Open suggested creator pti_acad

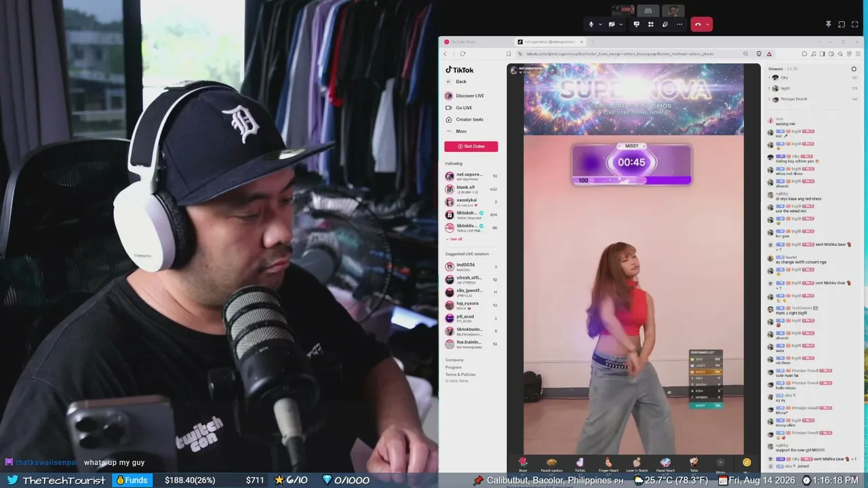(471, 318)
